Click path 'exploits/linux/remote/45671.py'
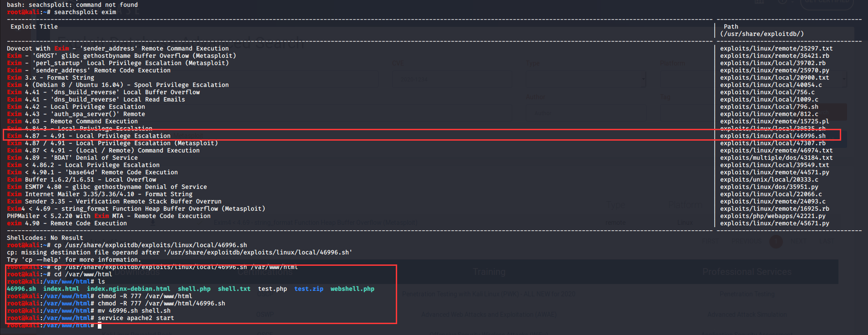Image resolution: width=868 pixels, height=335 pixels. tap(774, 223)
